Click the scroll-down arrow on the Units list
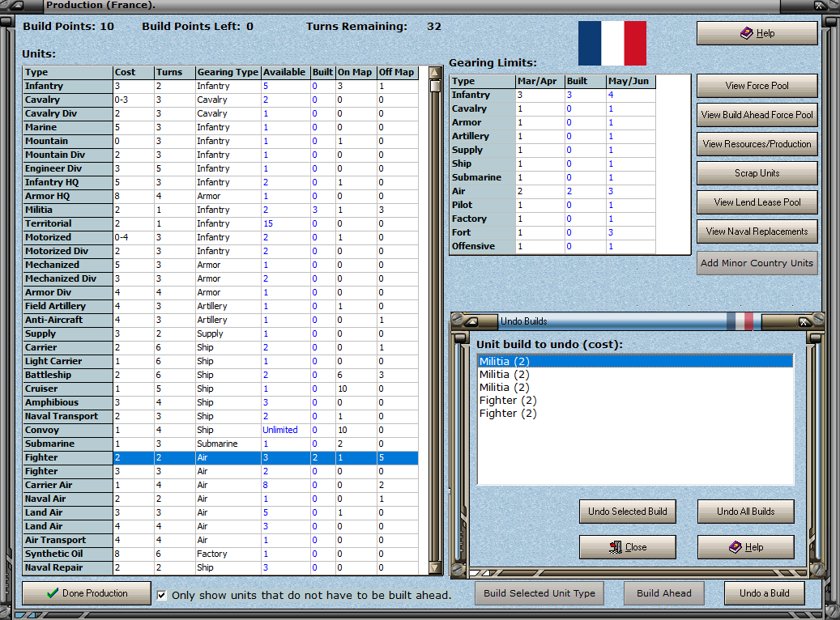The image size is (840, 620). pyautogui.click(x=436, y=567)
